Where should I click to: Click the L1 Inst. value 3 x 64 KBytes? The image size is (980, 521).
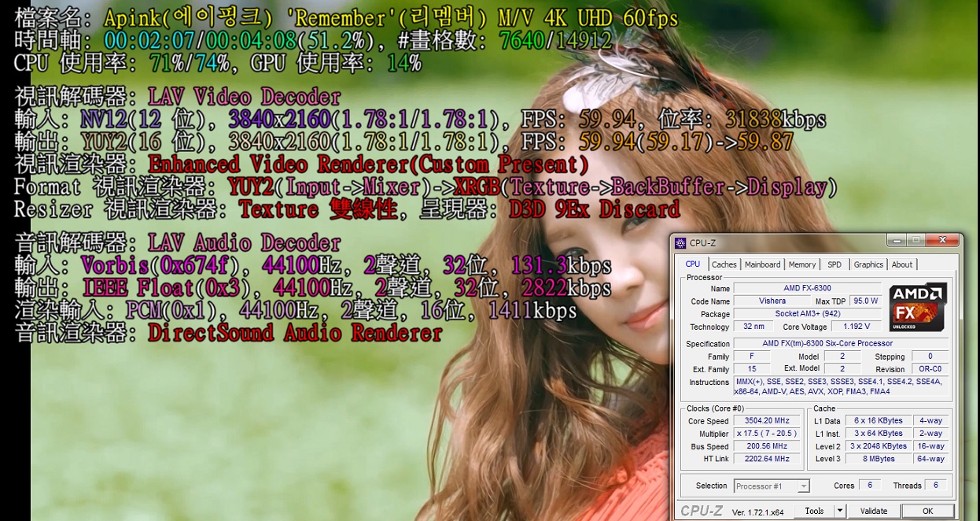coord(879,434)
